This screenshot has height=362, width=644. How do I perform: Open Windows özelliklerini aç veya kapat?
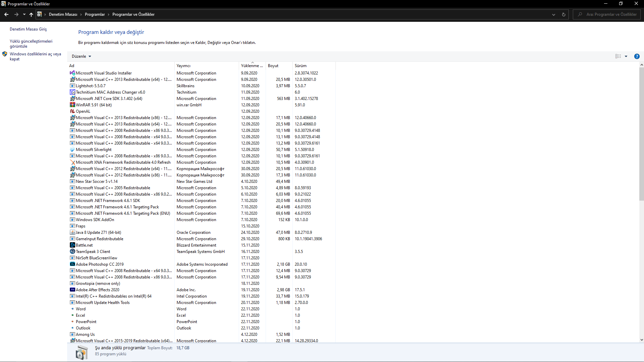(x=35, y=56)
